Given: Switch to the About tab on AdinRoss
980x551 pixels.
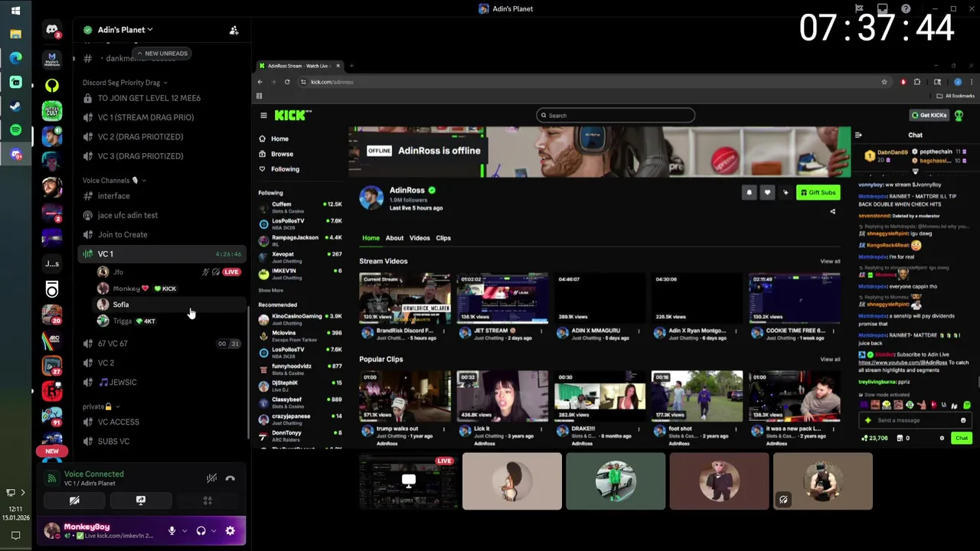Looking at the screenshot, I should (394, 238).
